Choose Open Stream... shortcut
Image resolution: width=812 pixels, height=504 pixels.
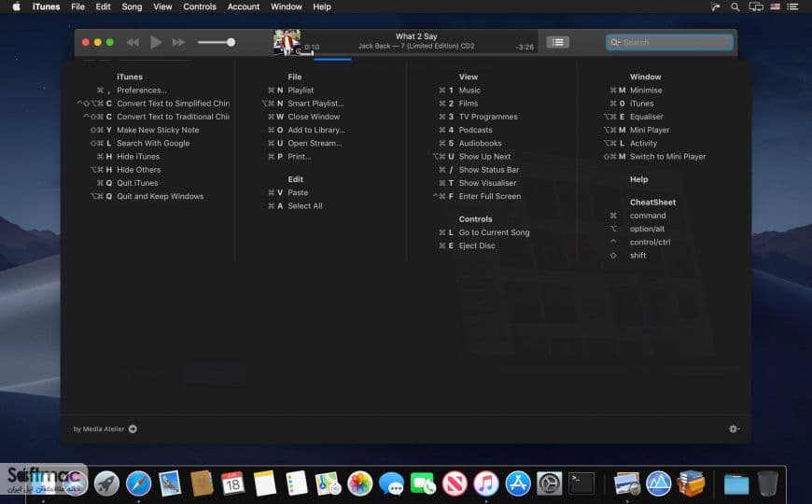click(315, 144)
